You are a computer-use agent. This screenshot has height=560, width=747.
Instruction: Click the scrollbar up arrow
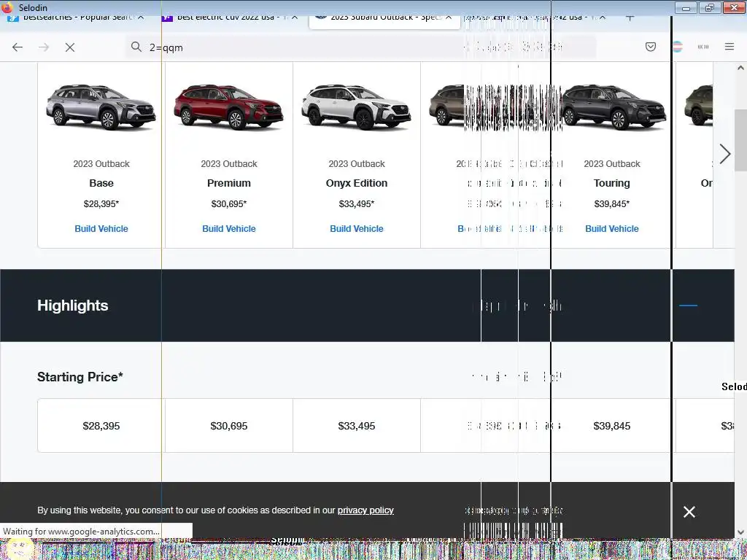pyautogui.click(x=740, y=68)
